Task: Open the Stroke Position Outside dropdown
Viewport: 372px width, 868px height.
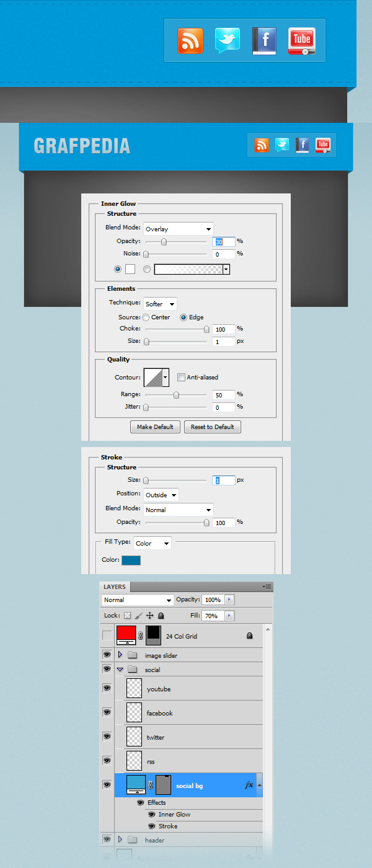Action: point(161,495)
